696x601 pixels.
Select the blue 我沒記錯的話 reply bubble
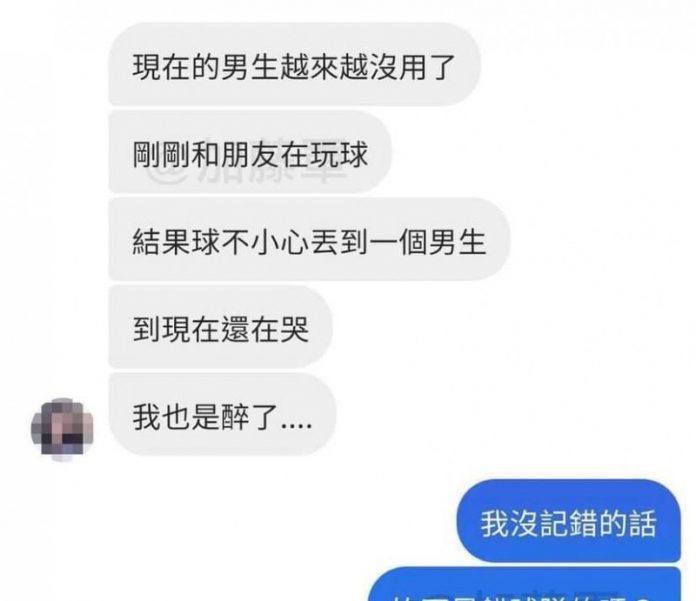coord(569,521)
